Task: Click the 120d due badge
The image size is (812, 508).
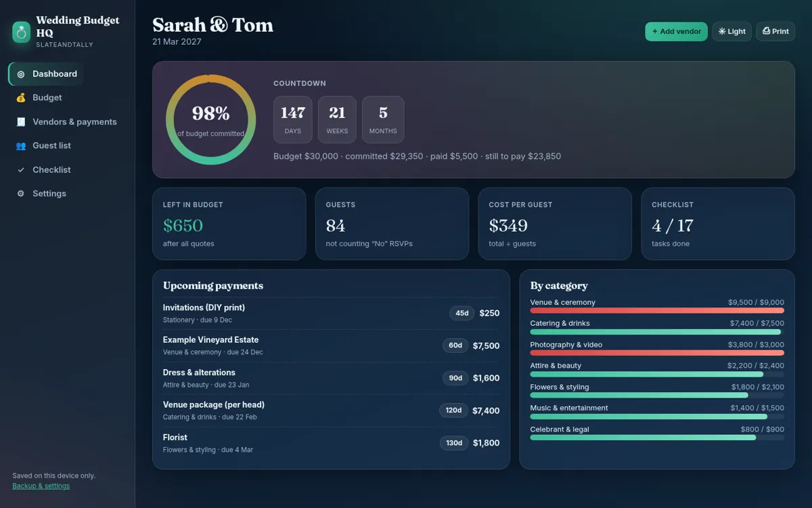Action: pos(453,410)
